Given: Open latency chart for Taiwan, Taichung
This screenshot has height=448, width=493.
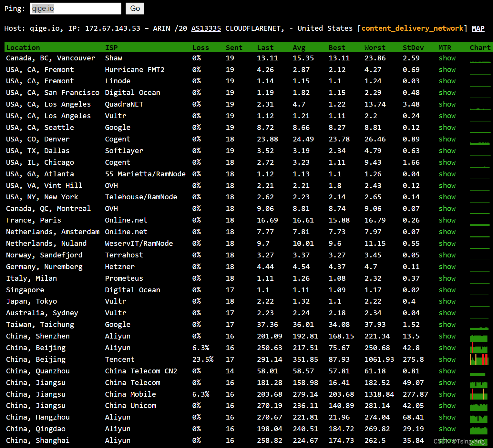Looking at the screenshot, I should click(479, 328).
